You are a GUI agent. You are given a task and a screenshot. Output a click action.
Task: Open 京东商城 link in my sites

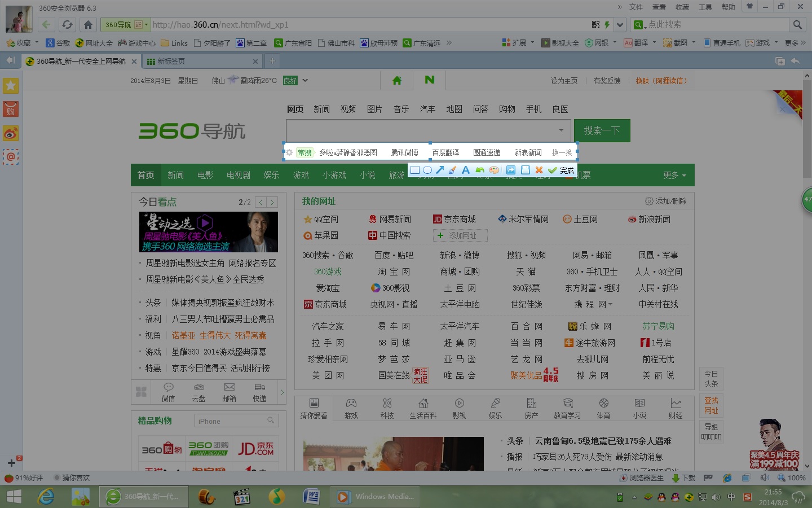pyautogui.click(x=454, y=219)
